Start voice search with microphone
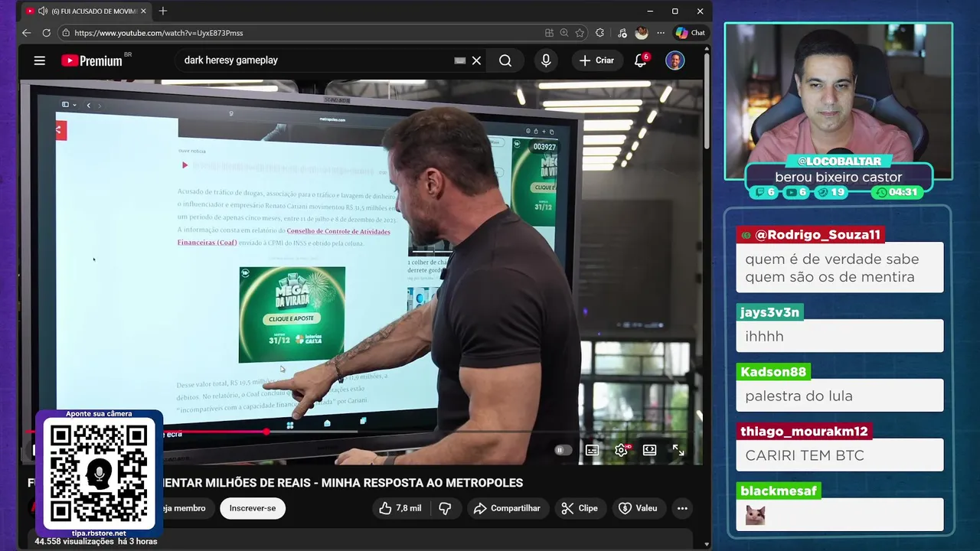Viewport: 980px width, 551px height. 546,60
